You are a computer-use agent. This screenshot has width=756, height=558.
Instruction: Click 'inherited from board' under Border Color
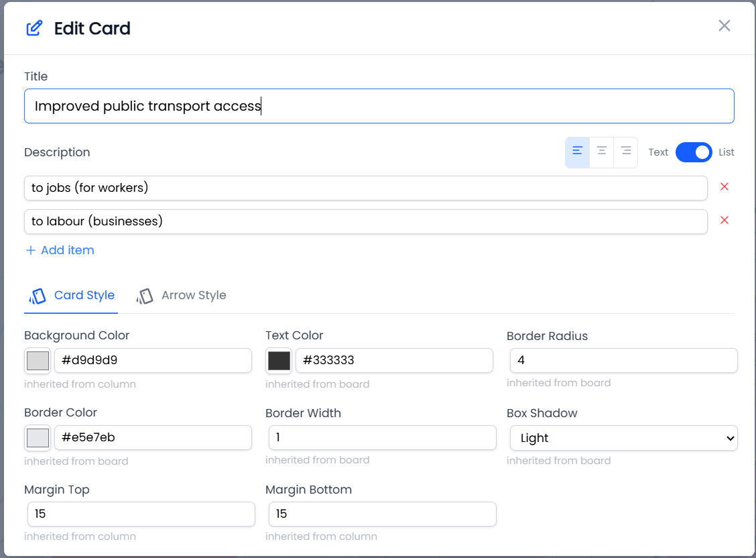pos(76,461)
